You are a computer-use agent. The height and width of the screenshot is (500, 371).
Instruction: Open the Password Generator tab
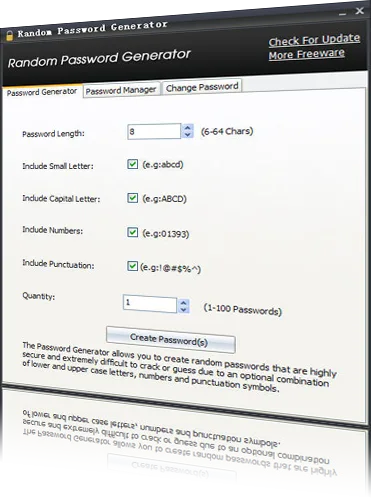pyautogui.click(x=42, y=92)
